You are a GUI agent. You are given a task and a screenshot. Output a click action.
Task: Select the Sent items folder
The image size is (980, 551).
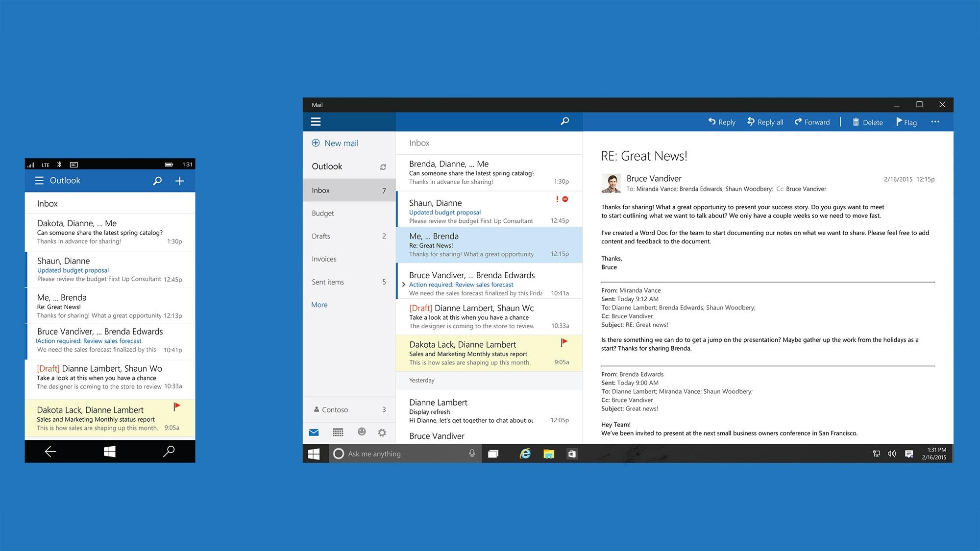coord(328,282)
